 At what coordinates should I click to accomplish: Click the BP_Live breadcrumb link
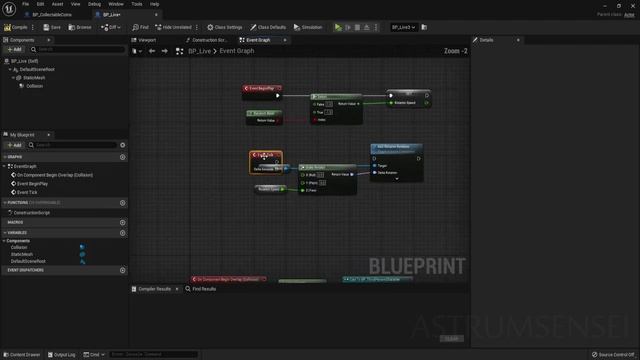click(x=200, y=51)
